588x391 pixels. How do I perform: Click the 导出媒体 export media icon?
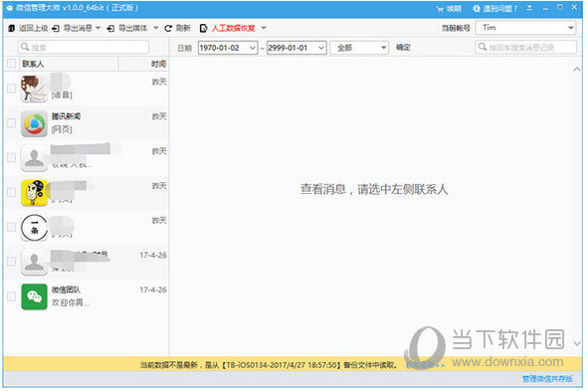110,29
